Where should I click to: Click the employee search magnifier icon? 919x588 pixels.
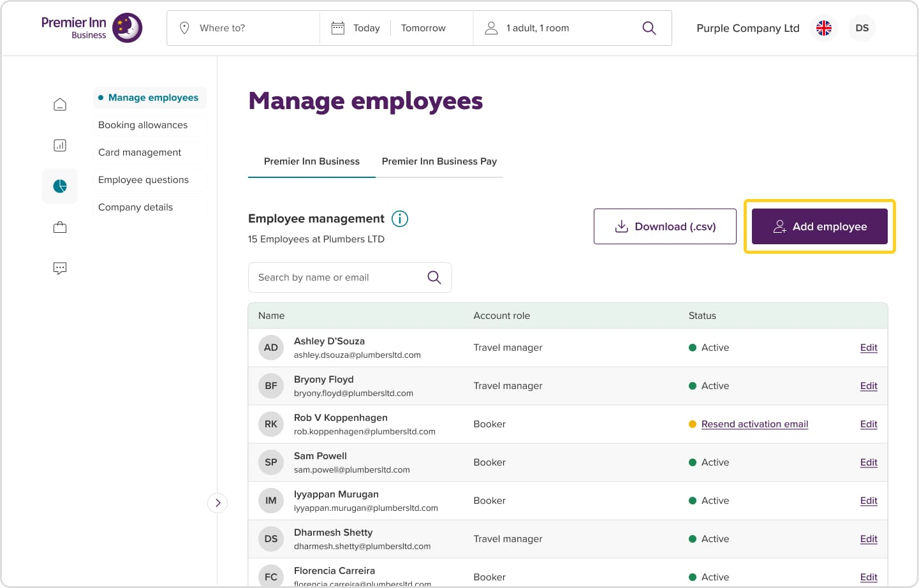click(434, 277)
